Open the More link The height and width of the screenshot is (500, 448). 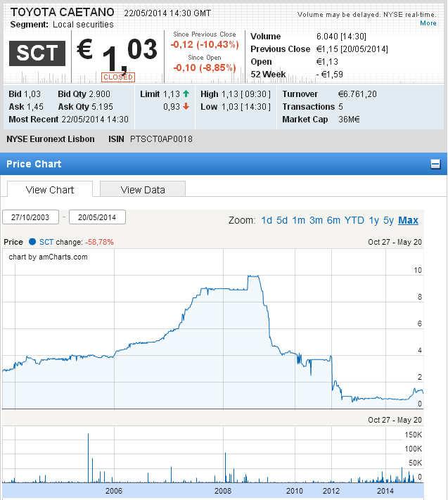428,23
